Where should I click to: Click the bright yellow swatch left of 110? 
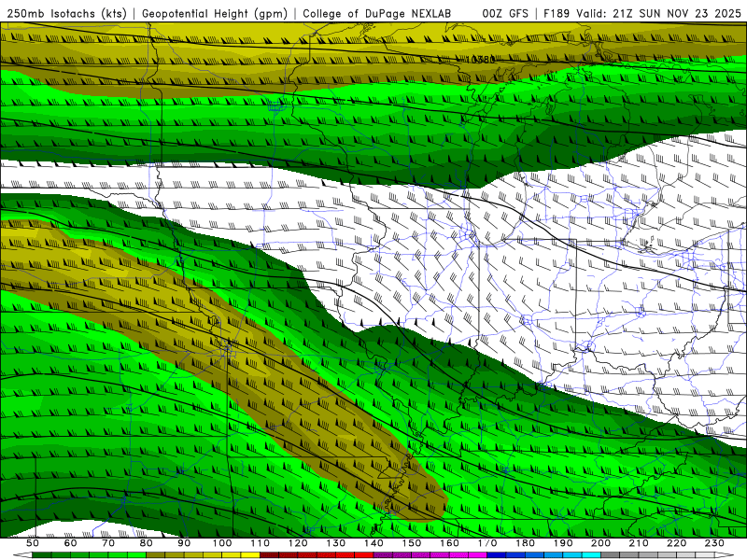click(250, 555)
